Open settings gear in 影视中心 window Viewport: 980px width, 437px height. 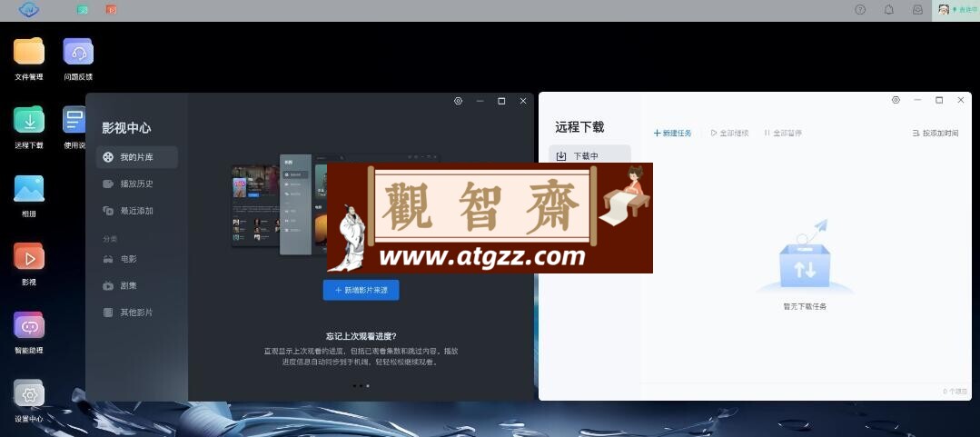(x=458, y=101)
